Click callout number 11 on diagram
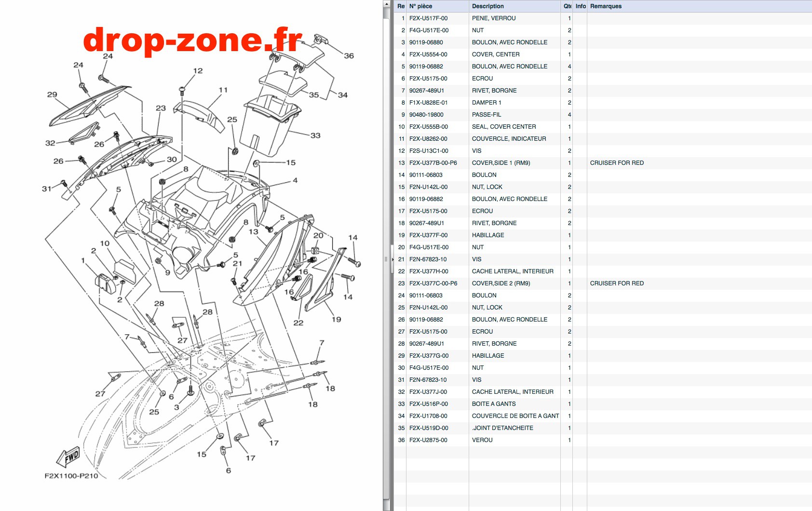This screenshot has height=511, width=812. point(223,90)
